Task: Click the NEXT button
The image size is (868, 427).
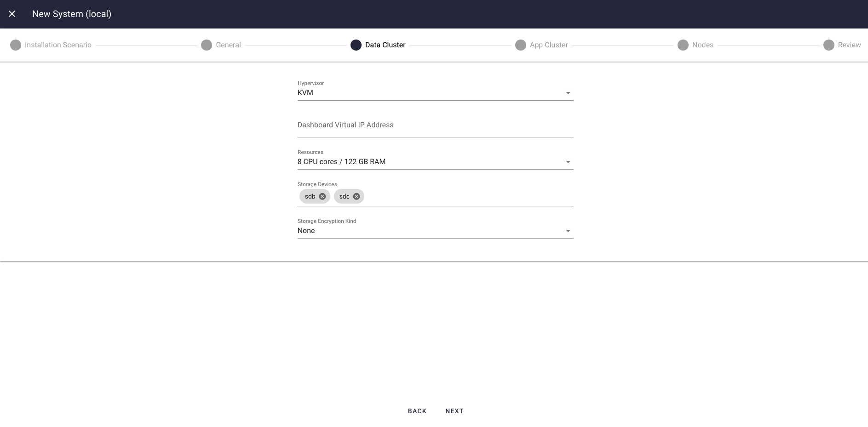Action: coord(454,411)
